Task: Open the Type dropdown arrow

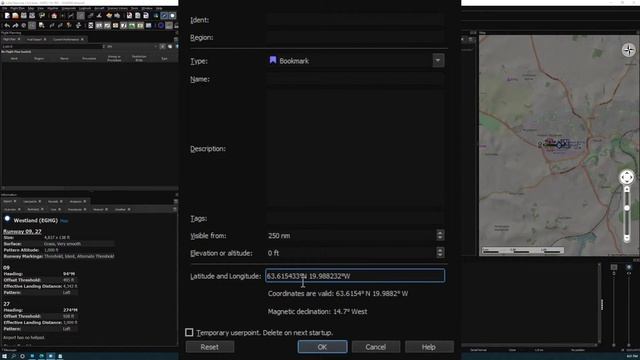Action: [x=438, y=60]
